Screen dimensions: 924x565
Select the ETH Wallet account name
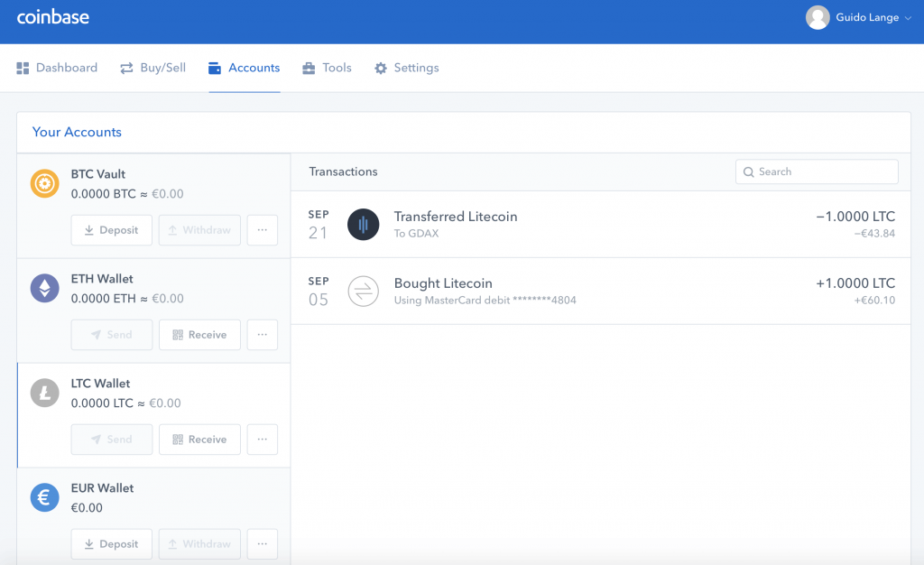(102, 279)
